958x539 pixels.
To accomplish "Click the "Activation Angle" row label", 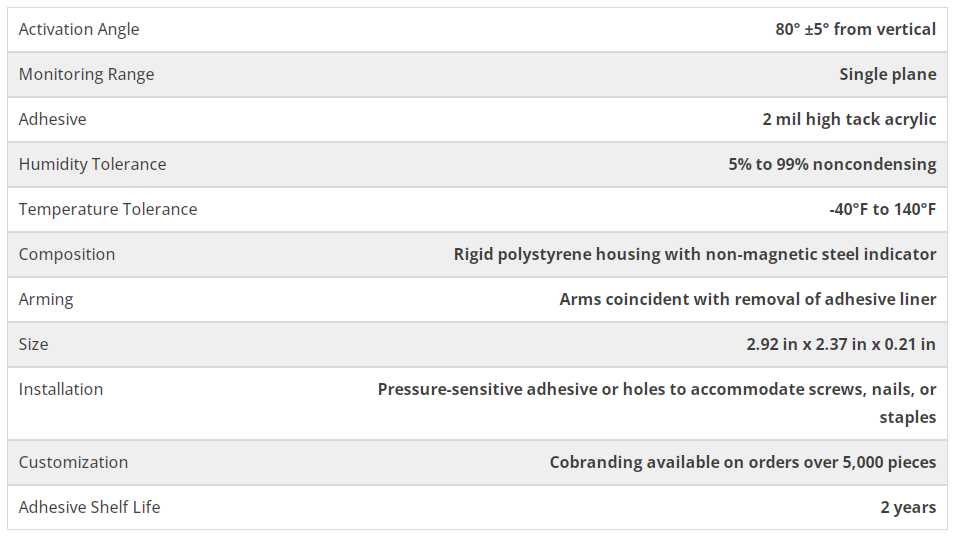I will coord(79,29).
